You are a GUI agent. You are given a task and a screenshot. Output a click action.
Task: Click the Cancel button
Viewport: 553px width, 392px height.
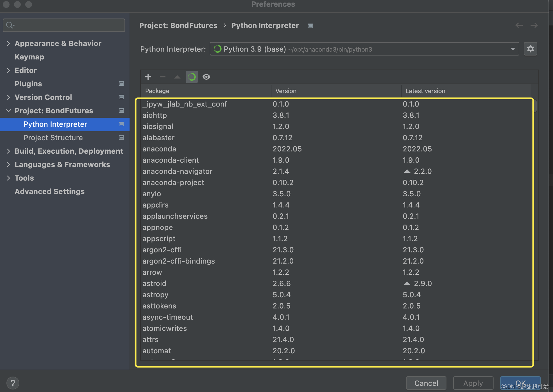point(426,383)
